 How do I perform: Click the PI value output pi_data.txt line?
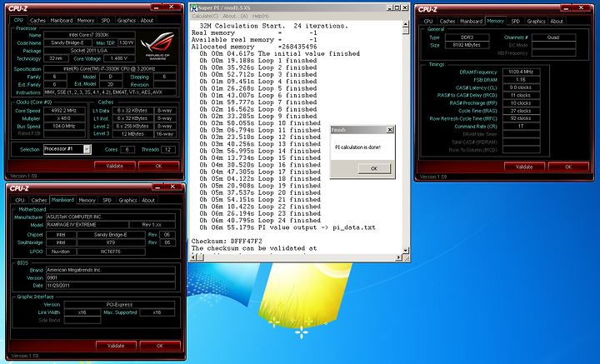pyautogui.click(x=287, y=227)
